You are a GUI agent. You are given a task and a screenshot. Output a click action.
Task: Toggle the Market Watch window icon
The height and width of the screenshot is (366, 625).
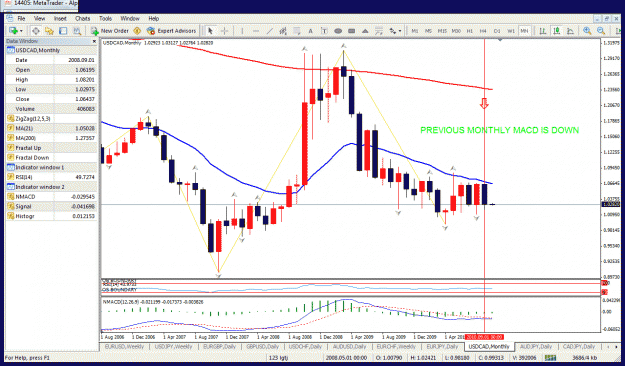[35, 31]
